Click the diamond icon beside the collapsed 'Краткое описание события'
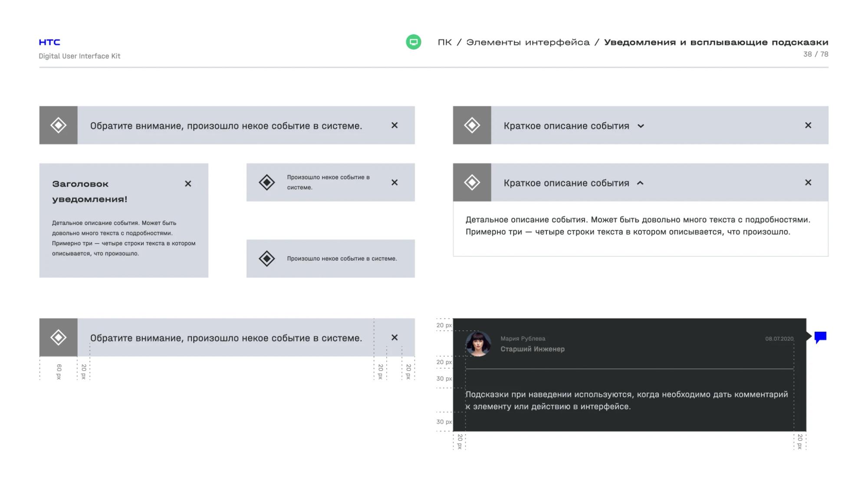 472,125
